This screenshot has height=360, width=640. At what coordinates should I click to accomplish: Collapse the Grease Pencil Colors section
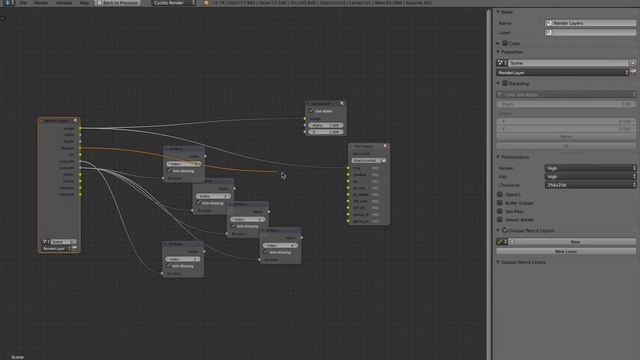pos(498,262)
